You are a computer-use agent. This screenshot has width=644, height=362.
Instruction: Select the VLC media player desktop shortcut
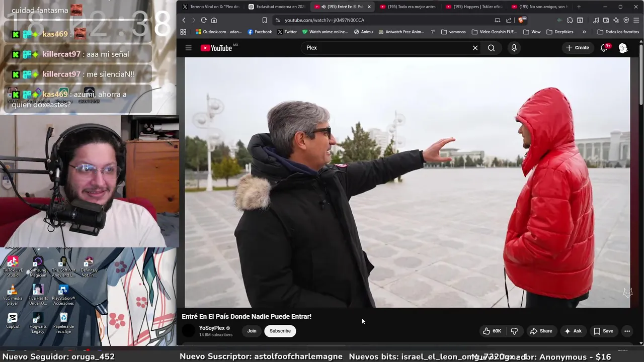click(13, 295)
